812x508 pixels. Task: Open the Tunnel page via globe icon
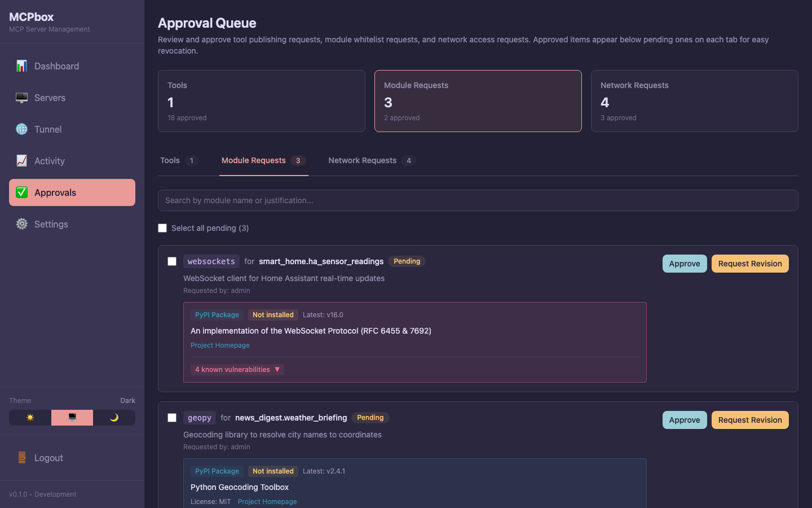[x=21, y=129]
